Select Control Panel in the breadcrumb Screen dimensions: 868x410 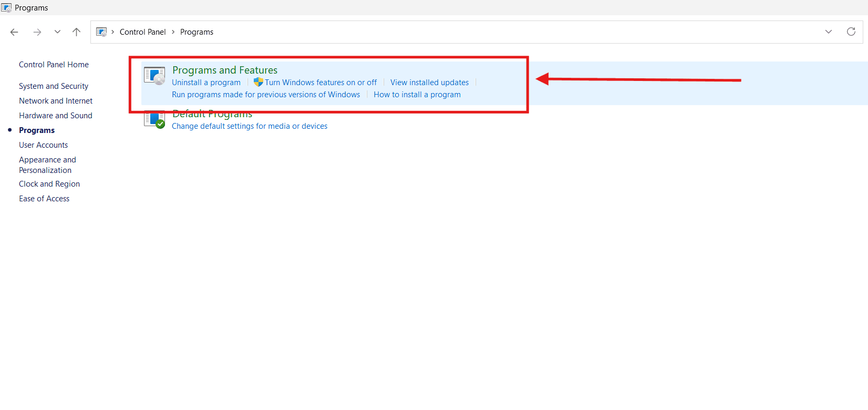tap(142, 32)
